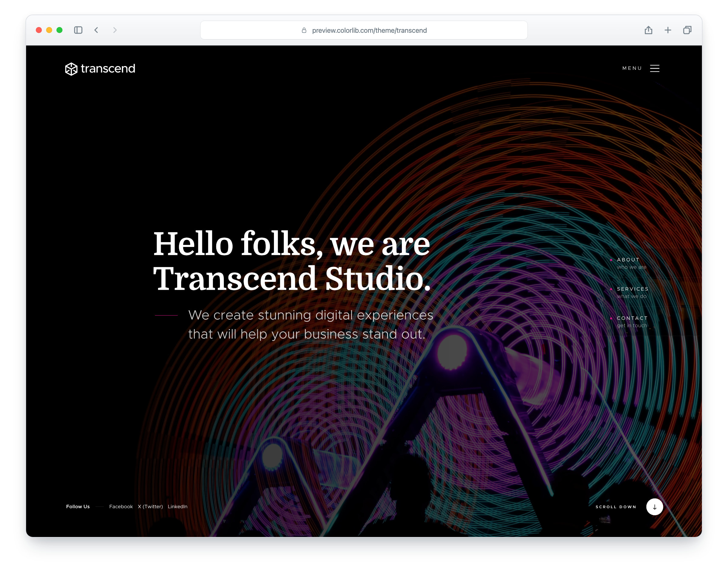Click the heading 'Hello folks, we are Transcend Studio.'
728x574 pixels.
(292, 261)
